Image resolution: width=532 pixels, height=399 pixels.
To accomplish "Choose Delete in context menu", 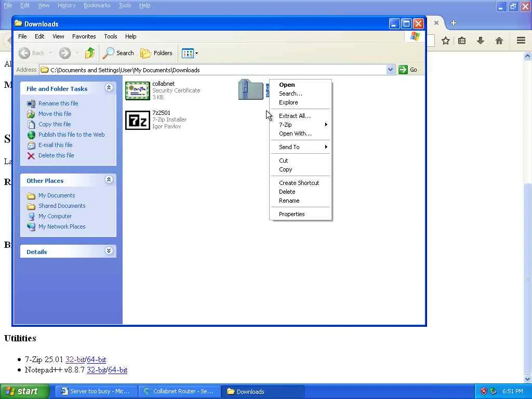I will [x=300, y=192].
